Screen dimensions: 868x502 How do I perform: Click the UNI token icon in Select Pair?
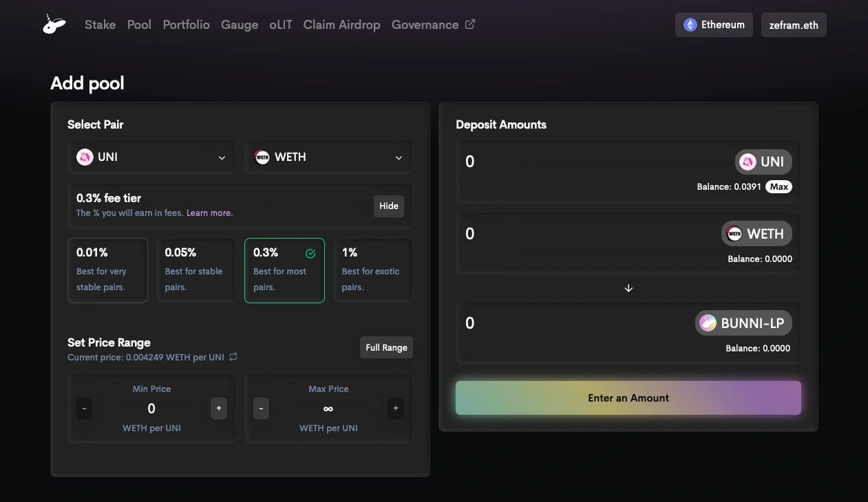85,157
